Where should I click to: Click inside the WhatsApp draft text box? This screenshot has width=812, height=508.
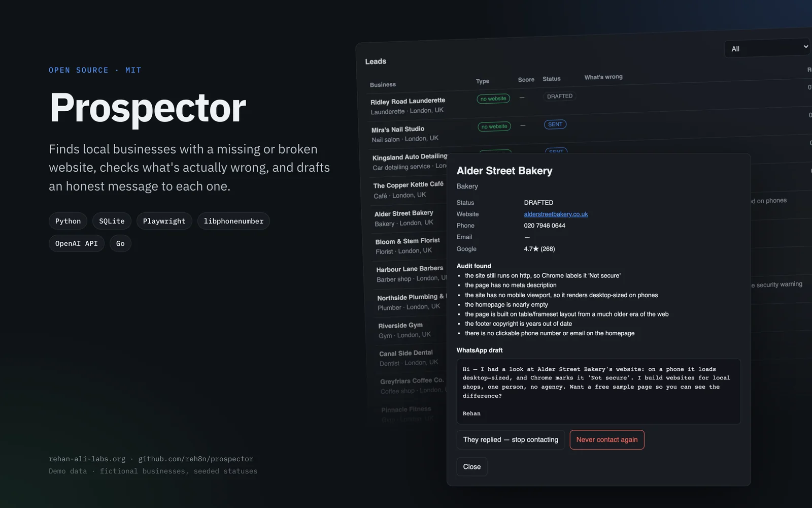(x=598, y=391)
